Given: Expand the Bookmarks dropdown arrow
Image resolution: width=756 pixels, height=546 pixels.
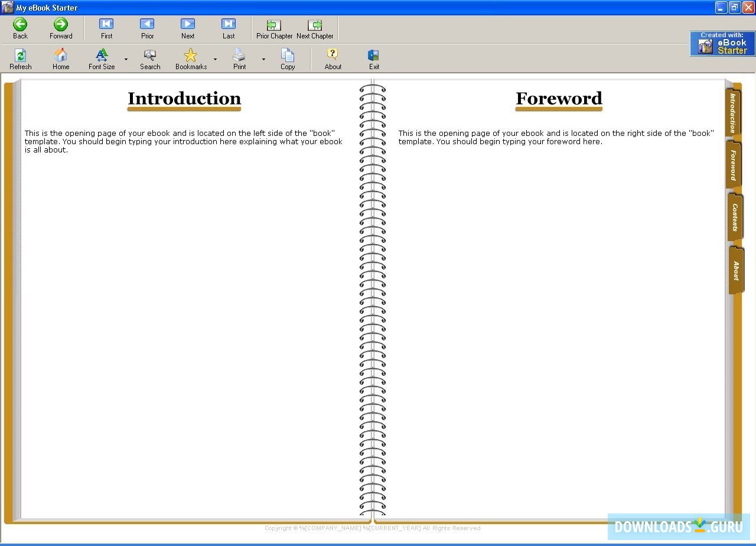Looking at the screenshot, I should tap(215, 60).
